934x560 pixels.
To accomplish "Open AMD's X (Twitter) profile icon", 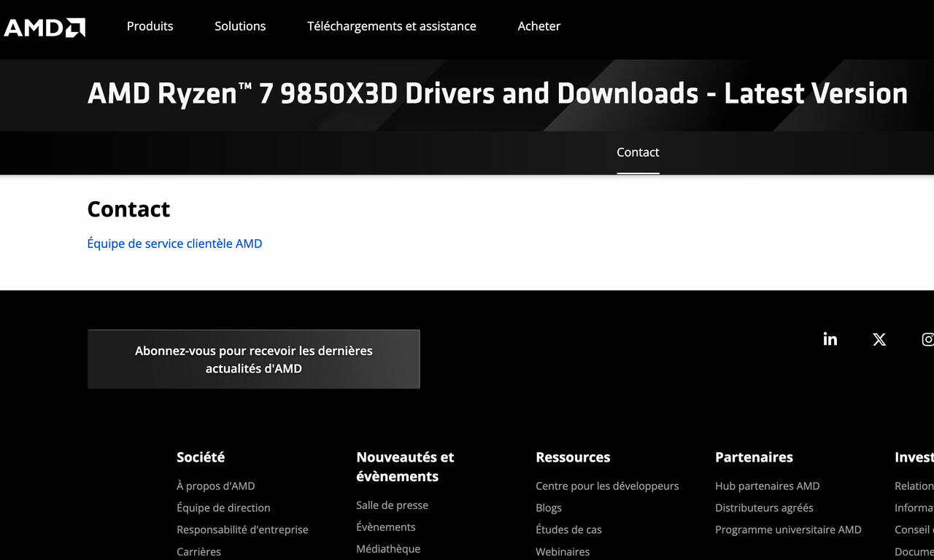I will point(879,338).
